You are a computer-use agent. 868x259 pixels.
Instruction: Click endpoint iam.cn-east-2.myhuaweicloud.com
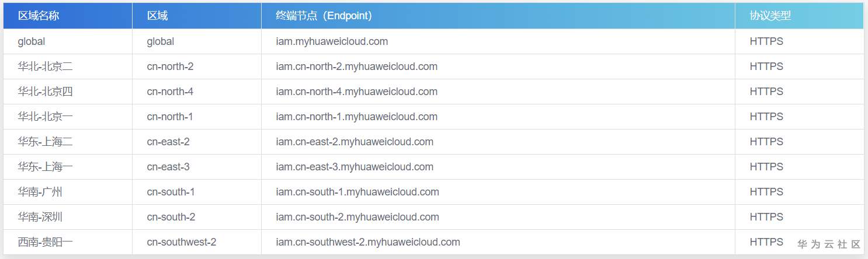(x=355, y=142)
